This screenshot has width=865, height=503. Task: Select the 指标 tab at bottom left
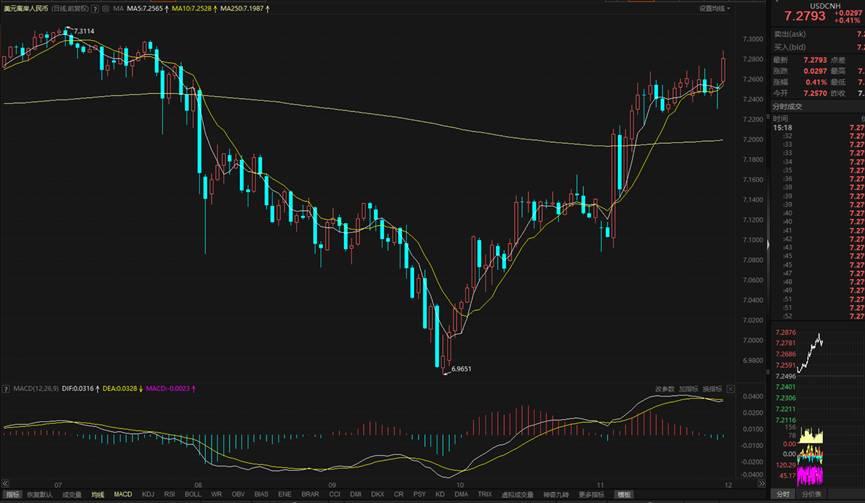tap(12, 494)
